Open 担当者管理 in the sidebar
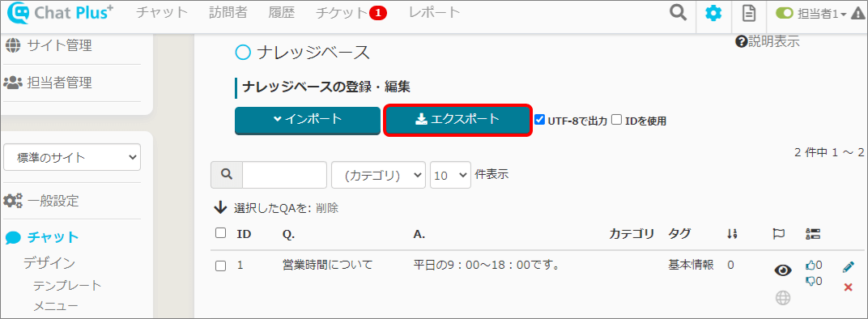868x319 pixels. [60, 83]
